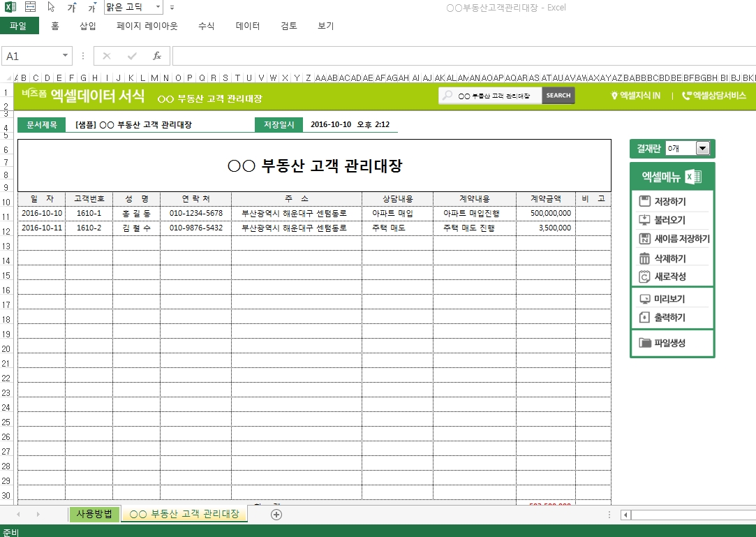This screenshot has height=537, width=756.
Task: Click the Excel application icon in title bar
Action: pyautogui.click(x=10, y=7)
